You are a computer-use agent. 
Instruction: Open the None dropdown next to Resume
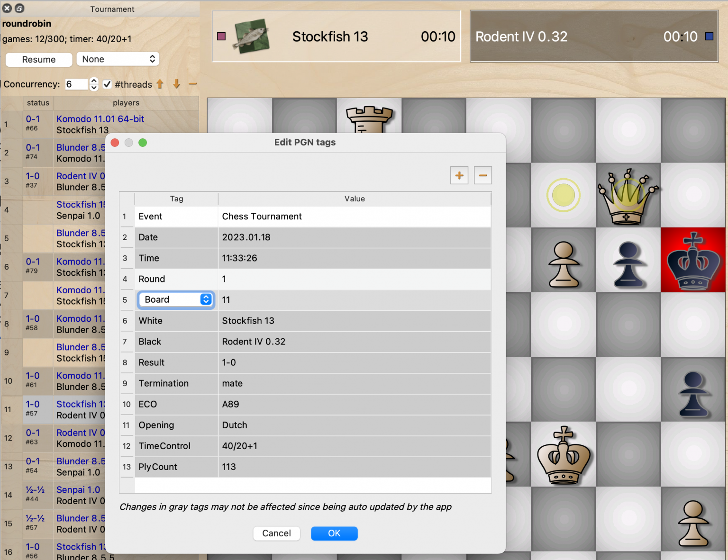[x=118, y=59]
